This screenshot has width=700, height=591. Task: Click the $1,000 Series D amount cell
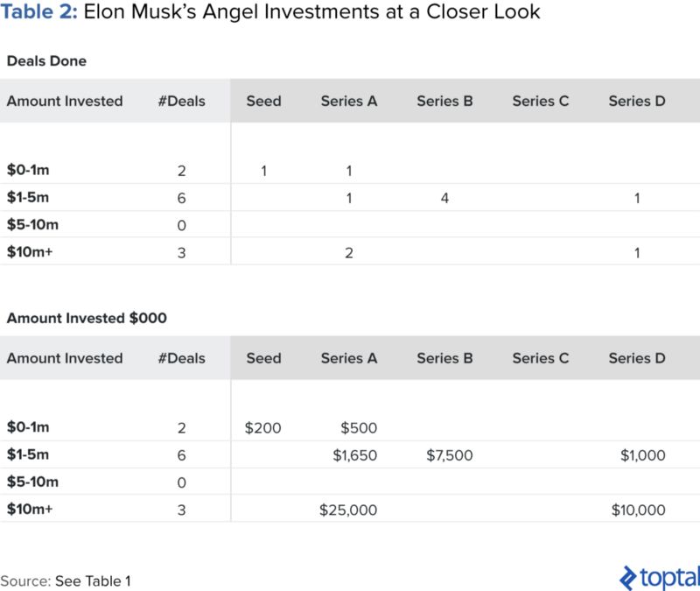pyautogui.click(x=641, y=455)
